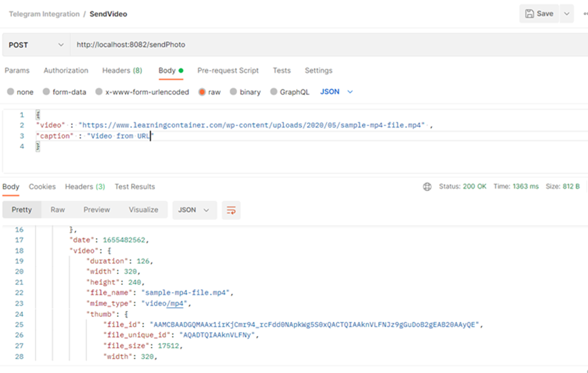This screenshot has height=373, width=588.
Task: Click the Telegram Integration breadcrumb link
Action: click(x=44, y=14)
